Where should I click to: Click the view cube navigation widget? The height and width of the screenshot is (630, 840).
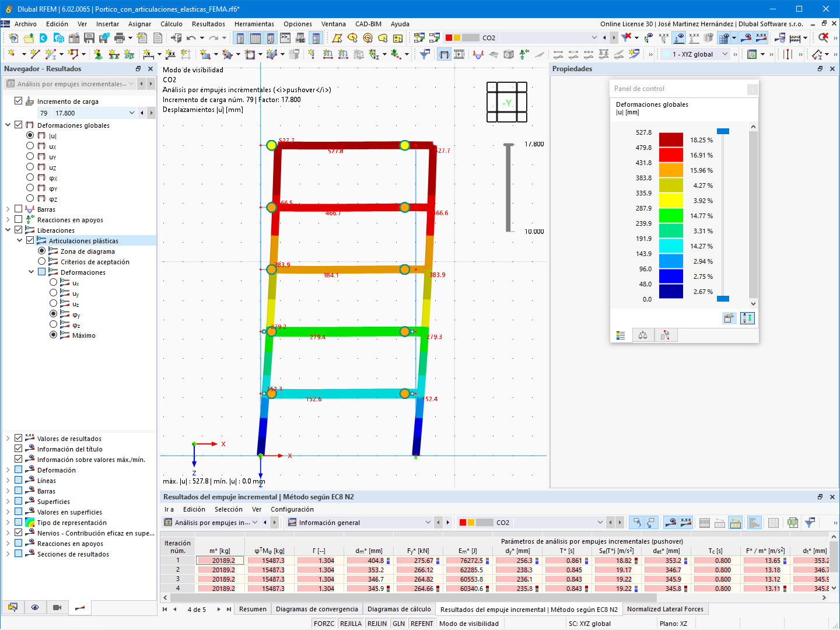507,102
